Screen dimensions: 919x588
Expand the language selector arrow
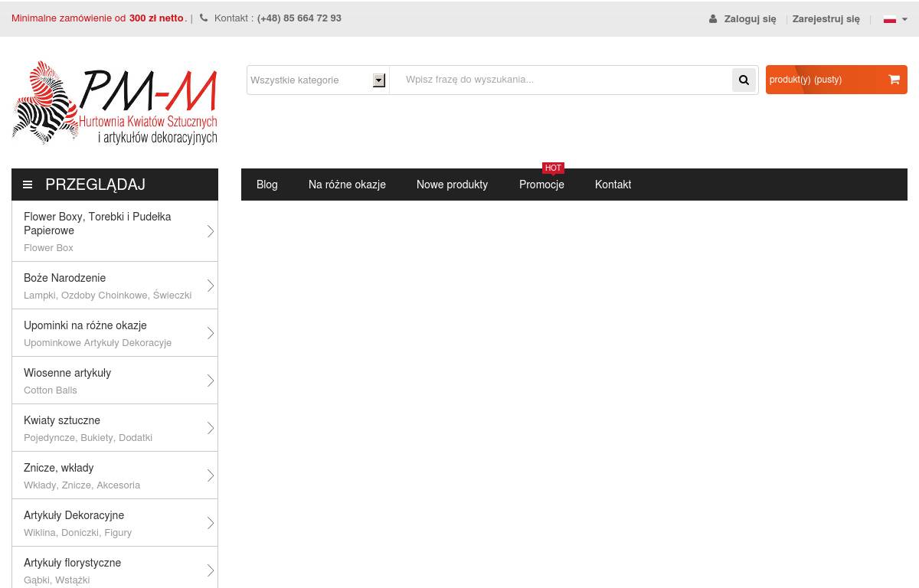pos(904,19)
